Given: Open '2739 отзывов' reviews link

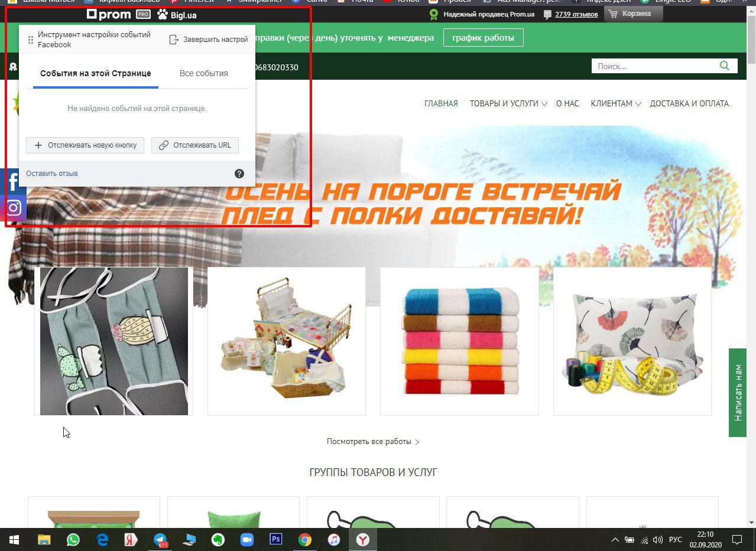Looking at the screenshot, I should [x=576, y=14].
